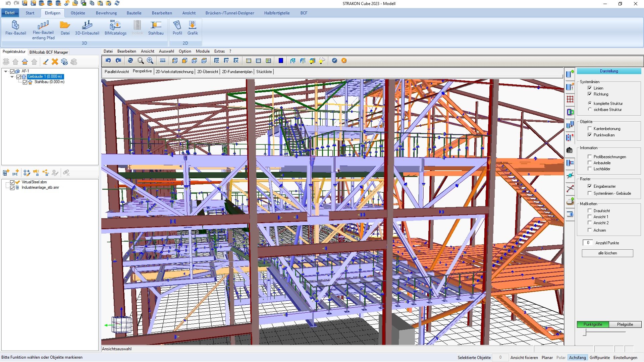Click the camera snapshot icon in side toolbar
This screenshot has width=644, height=362.
pyautogui.click(x=570, y=150)
